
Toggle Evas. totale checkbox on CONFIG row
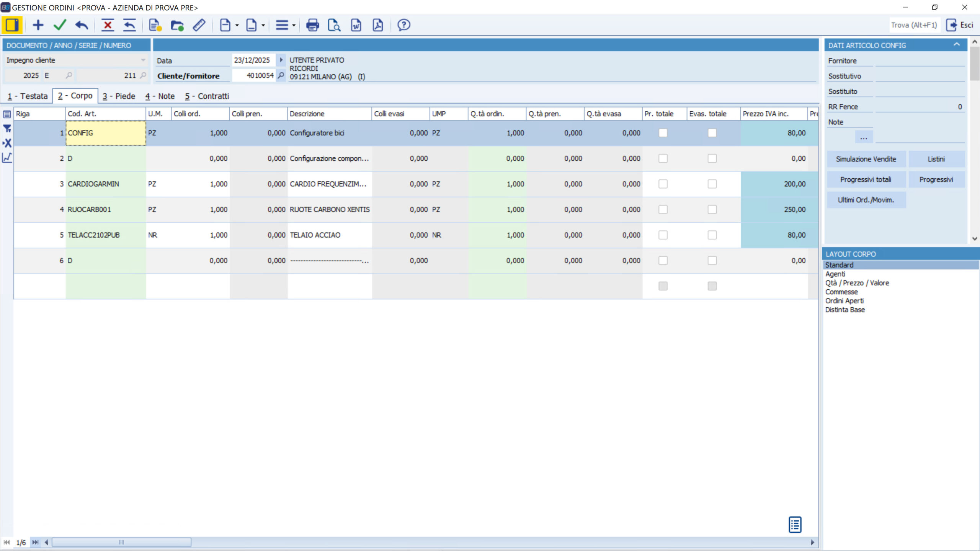click(x=712, y=133)
